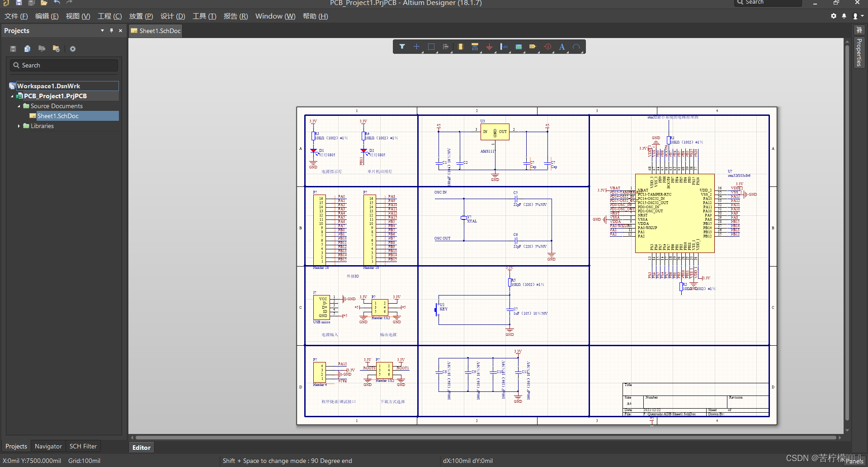The width and height of the screenshot is (868, 467).
Task: Choose the rectangular selection tool
Action: click(x=431, y=47)
